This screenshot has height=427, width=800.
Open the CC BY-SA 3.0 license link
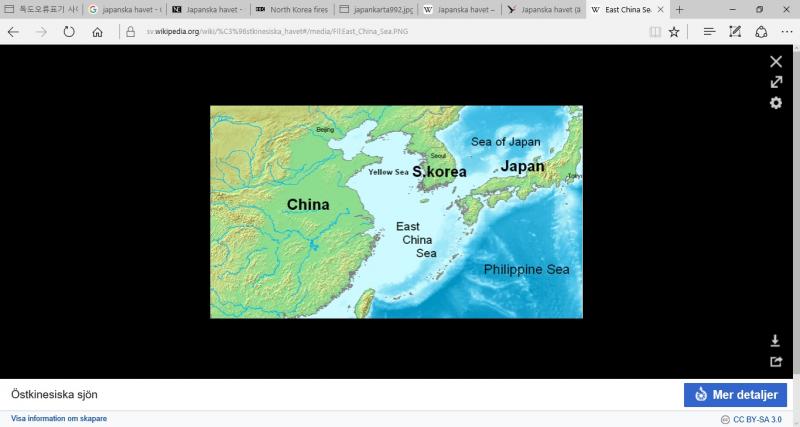tap(757, 419)
